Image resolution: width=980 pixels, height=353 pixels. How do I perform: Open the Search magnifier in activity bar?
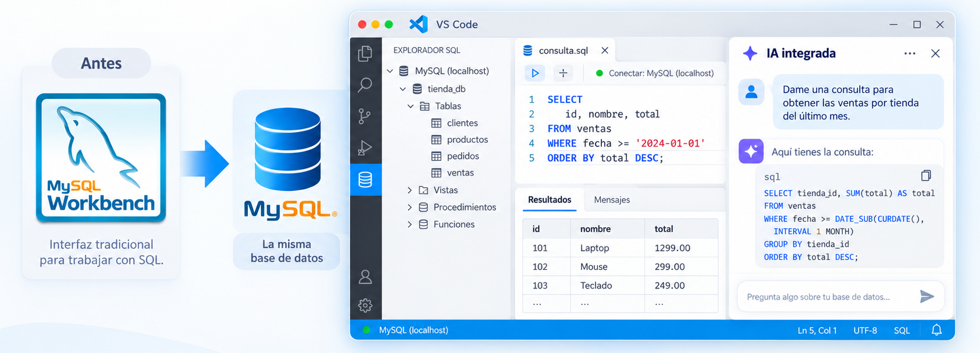tap(365, 85)
